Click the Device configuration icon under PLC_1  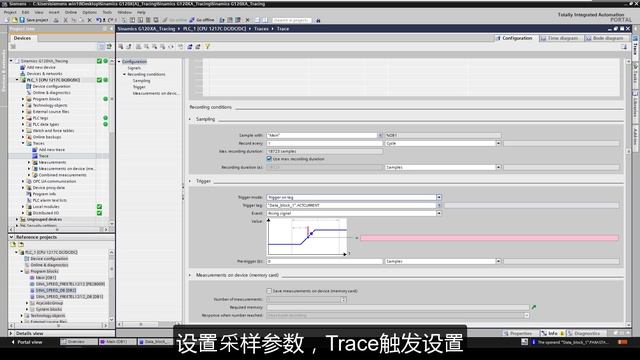click(x=29, y=86)
